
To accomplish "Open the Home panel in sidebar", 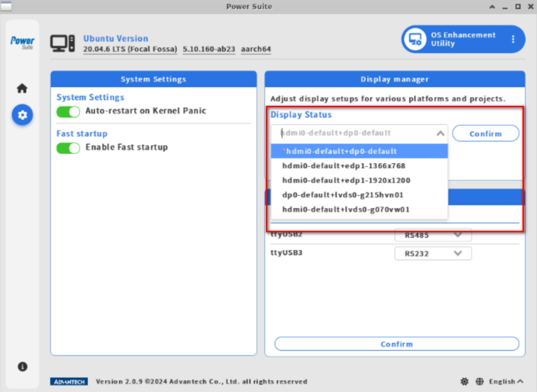I will point(22,88).
